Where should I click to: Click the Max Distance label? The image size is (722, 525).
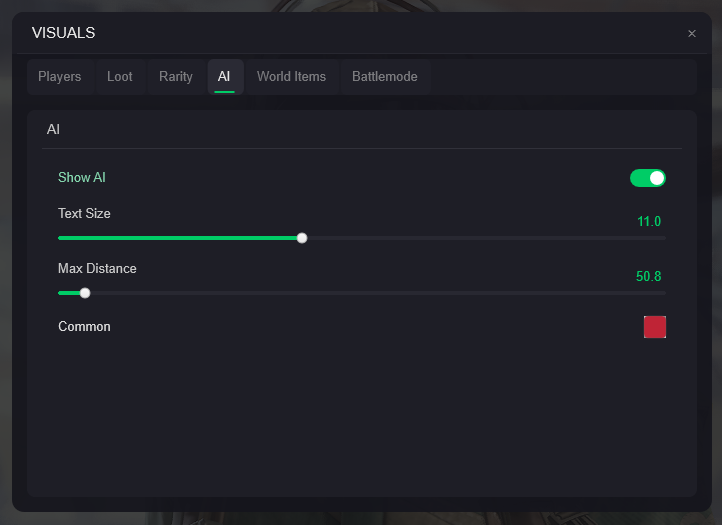[x=97, y=269]
